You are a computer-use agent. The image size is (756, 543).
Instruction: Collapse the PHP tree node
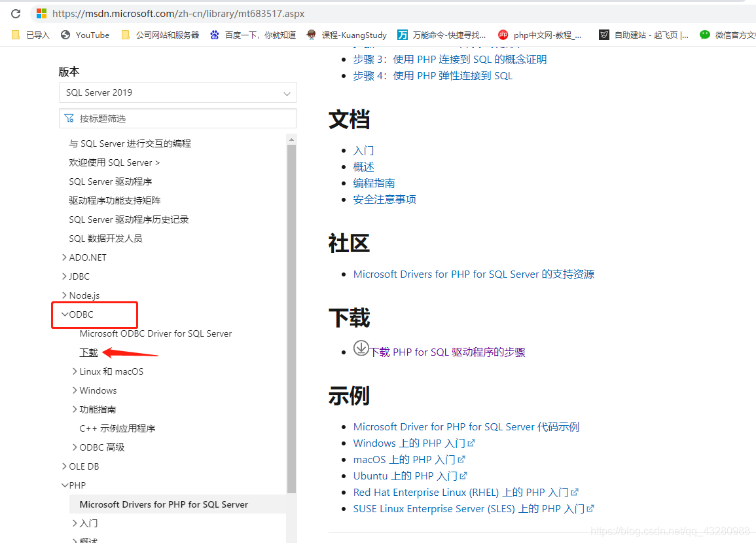(x=65, y=485)
